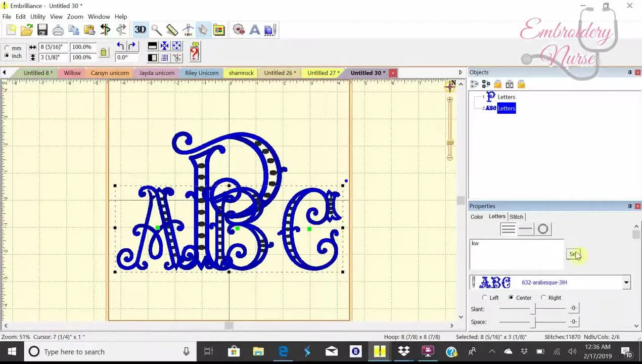
Task: Click the tab overflow arrow to reveal more tabs
Action: pos(460,72)
